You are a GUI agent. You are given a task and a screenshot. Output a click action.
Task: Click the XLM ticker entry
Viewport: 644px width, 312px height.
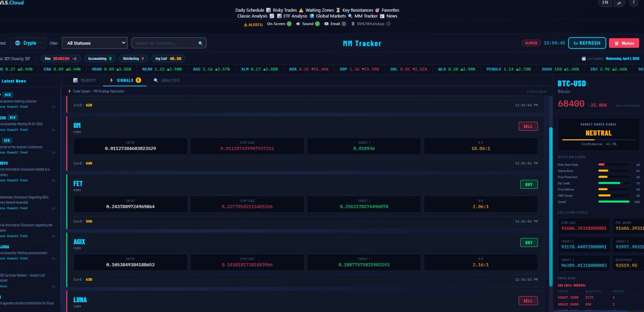point(259,69)
